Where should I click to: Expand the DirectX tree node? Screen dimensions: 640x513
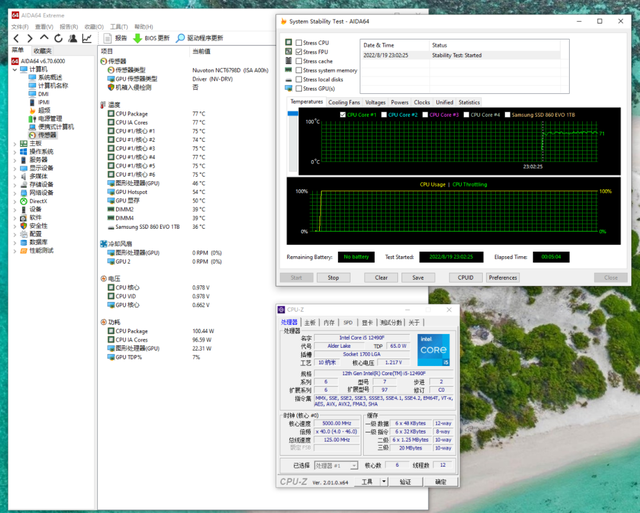tap(15, 201)
